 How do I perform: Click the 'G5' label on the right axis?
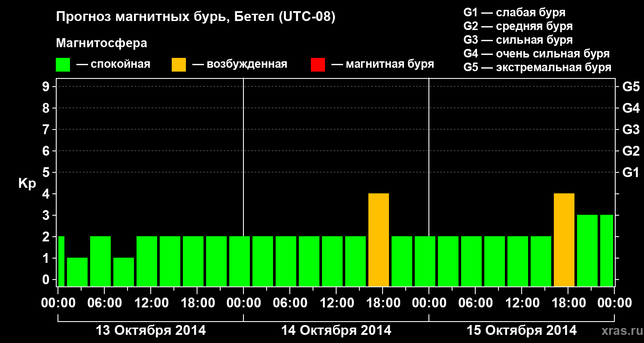(x=631, y=87)
